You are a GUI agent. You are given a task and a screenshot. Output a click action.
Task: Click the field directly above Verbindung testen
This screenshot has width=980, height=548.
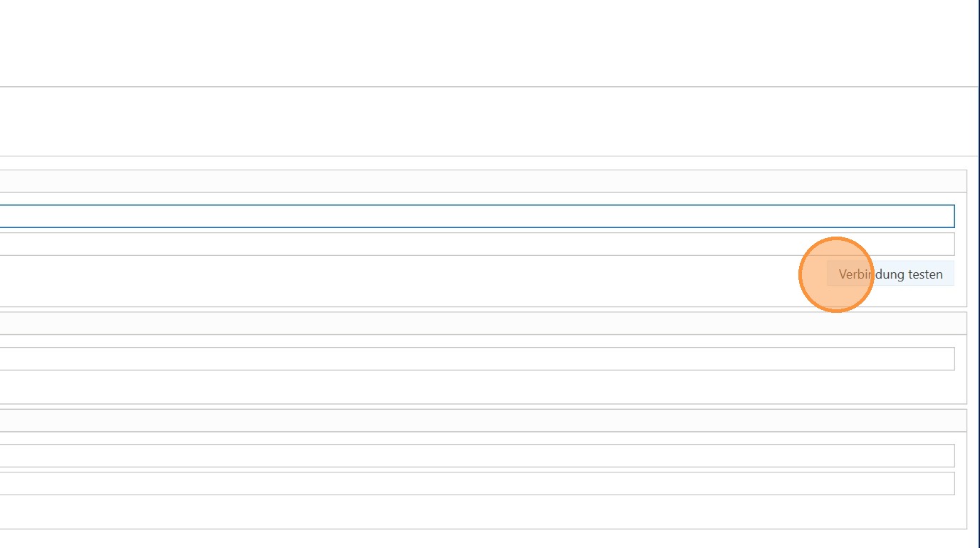(476, 244)
